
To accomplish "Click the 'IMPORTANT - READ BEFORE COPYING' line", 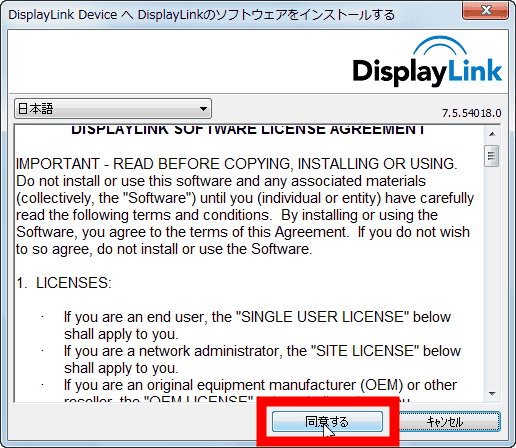I will (x=237, y=164).
